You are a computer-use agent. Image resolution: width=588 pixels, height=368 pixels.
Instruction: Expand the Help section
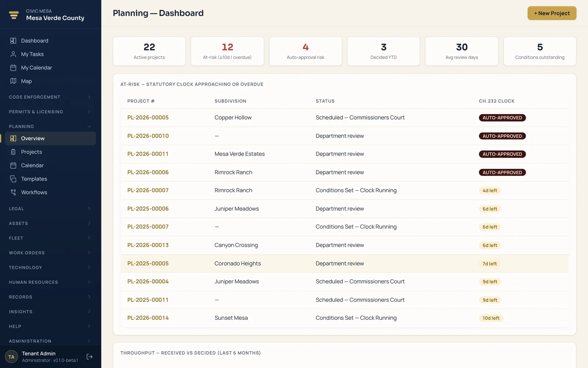coord(50,326)
